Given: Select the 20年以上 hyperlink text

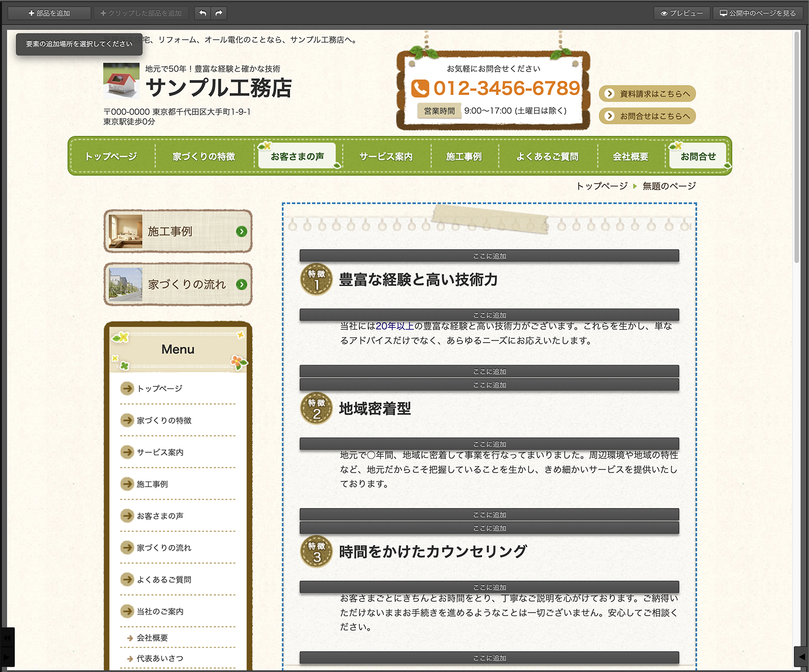Looking at the screenshot, I should pos(395,326).
